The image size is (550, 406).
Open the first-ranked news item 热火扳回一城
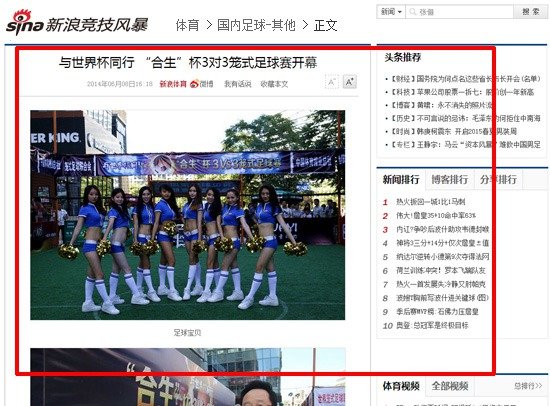pyautogui.click(x=430, y=202)
